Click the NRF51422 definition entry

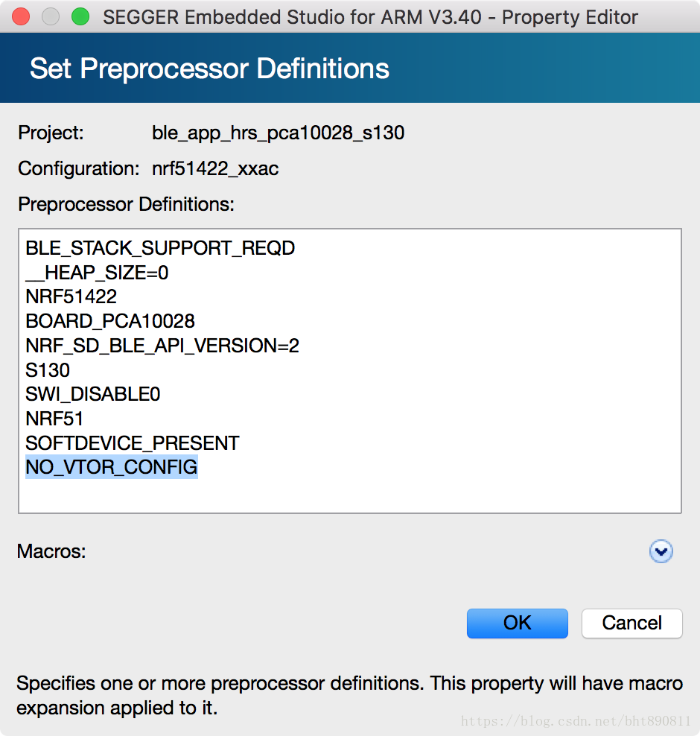pyautogui.click(x=71, y=296)
